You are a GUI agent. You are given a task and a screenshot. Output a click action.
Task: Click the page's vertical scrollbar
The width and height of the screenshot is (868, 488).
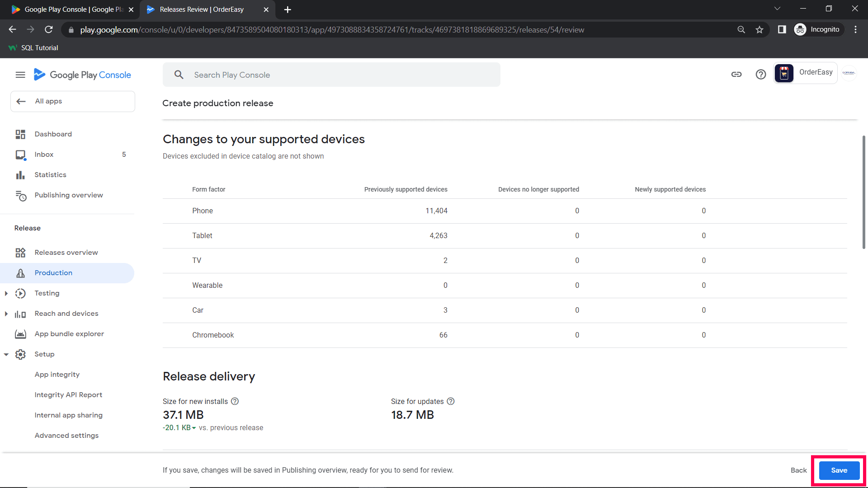click(x=863, y=192)
